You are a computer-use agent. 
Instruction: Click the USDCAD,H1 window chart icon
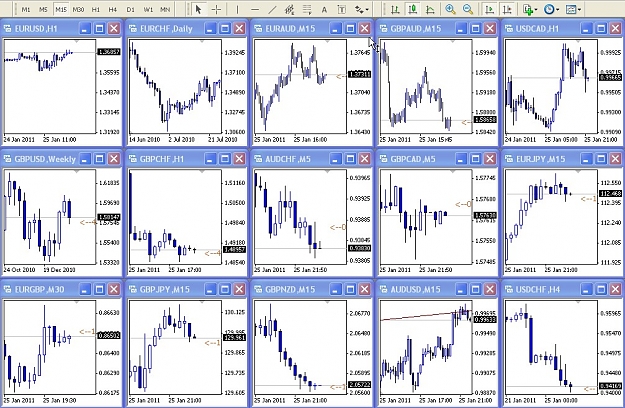pyautogui.click(x=509, y=28)
